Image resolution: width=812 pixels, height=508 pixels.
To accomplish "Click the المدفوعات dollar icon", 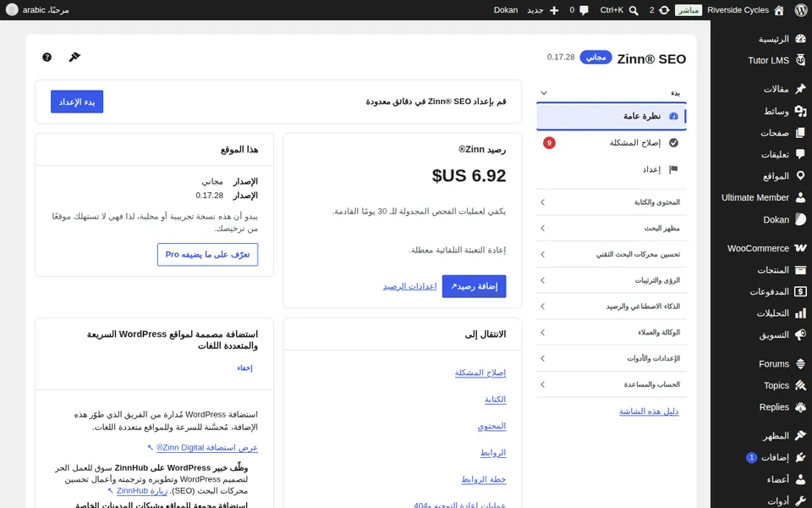I will coord(801,291).
